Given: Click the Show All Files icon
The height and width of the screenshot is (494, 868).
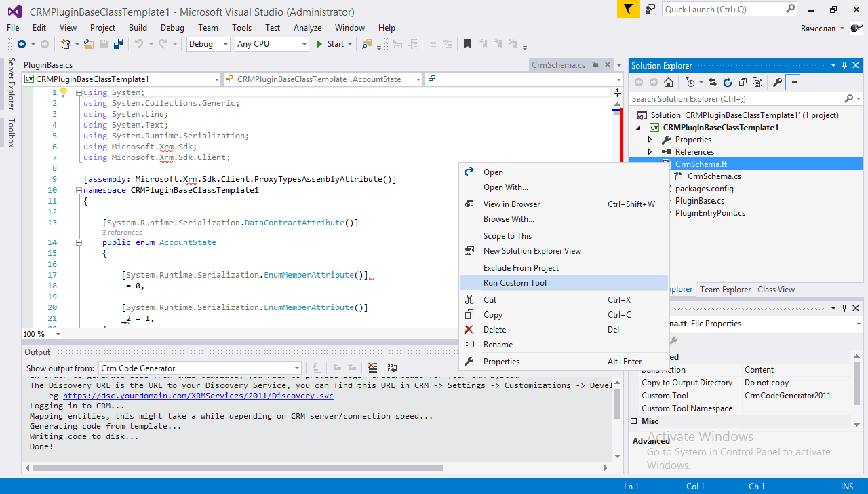Looking at the screenshot, I should (757, 82).
